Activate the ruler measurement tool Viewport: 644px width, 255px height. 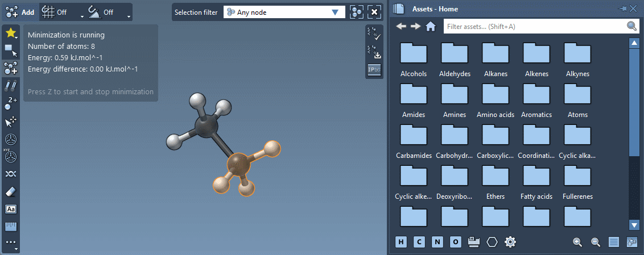coord(11,226)
